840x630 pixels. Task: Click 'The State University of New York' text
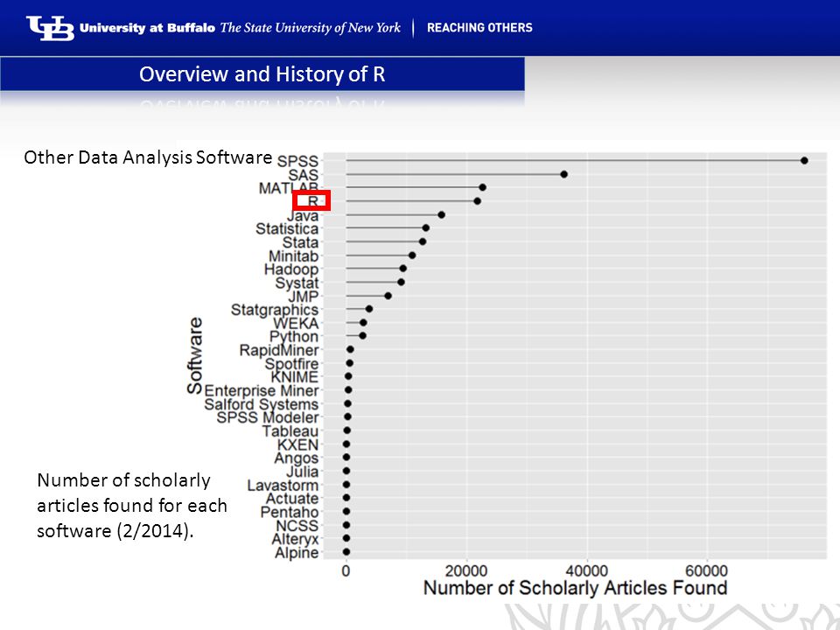tap(310, 28)
